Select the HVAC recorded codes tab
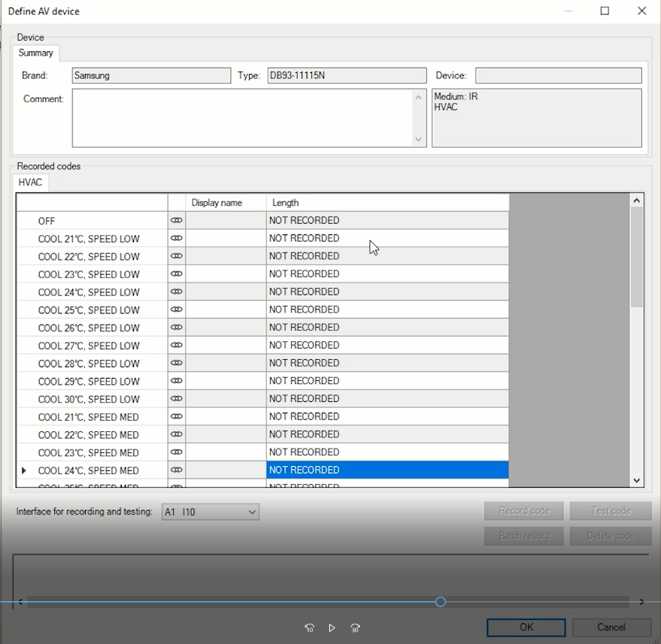Image resolution: width=661 pixels, height=644 pixels. click(31, 183)
